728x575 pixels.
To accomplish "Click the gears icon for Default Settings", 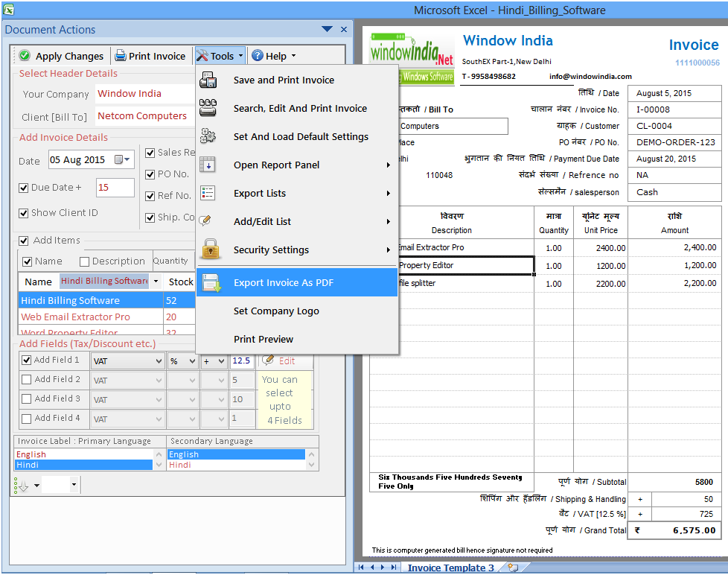I will coord(208,136).
